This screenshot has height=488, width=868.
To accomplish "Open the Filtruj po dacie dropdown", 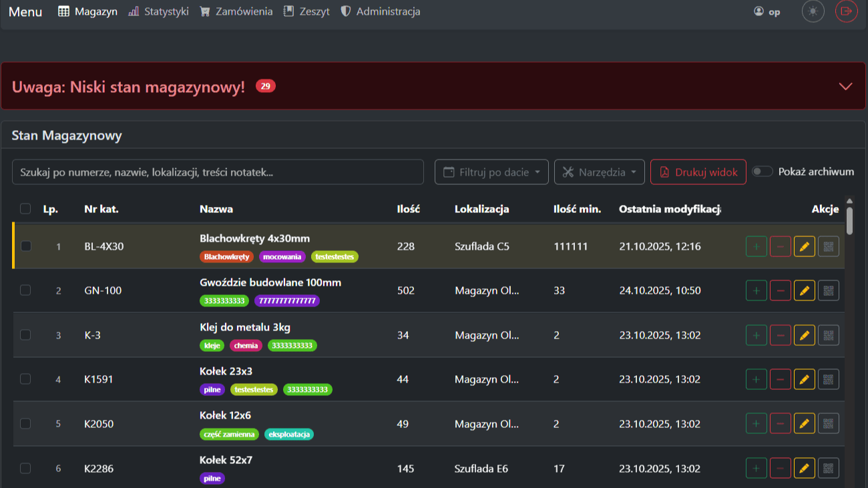I will point(491,172).
